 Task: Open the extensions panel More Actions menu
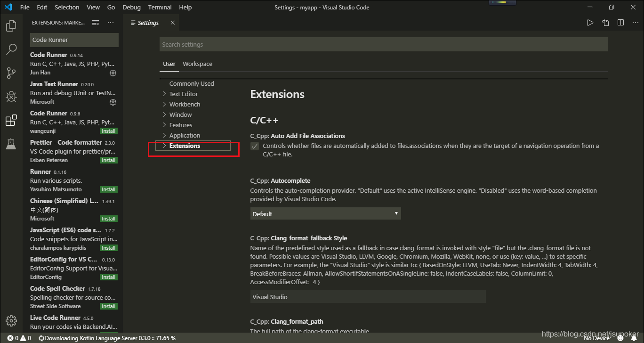(111, 23)
